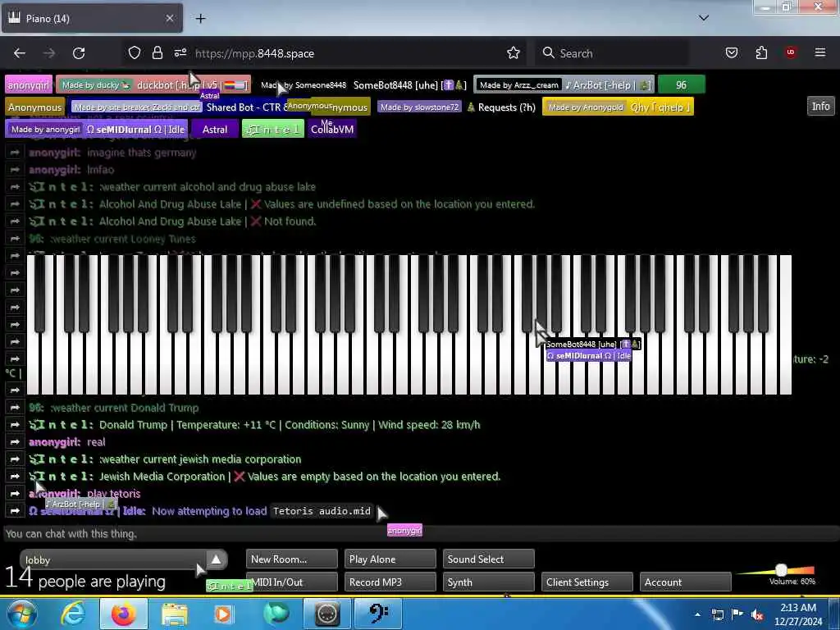Open the bass clef app in the taskbar
The height and width of the screenshot is (630, 840).
[x=377, y=614]
